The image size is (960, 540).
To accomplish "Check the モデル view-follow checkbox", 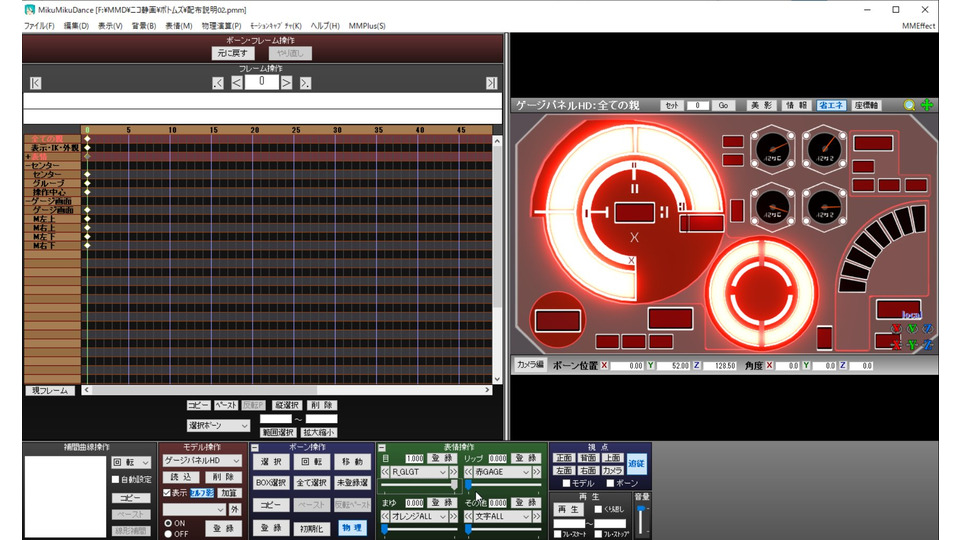I will point(566,484).
